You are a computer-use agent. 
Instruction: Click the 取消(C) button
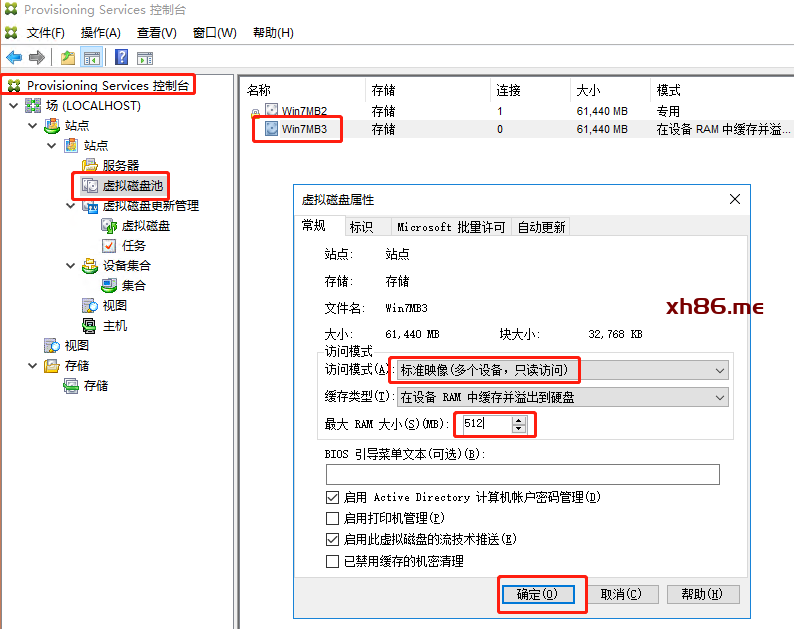[620, 594]
